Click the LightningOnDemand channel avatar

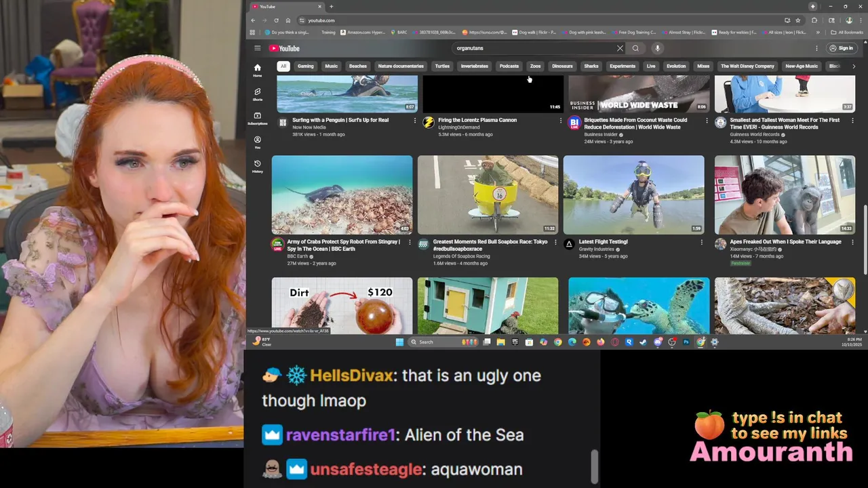[429, 123]
